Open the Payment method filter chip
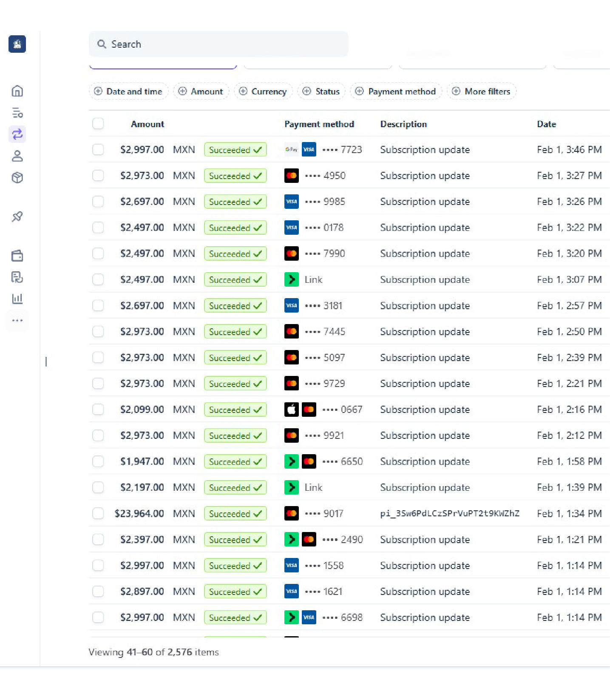Viewport: 610px width, 700px height. coord(396,91)
